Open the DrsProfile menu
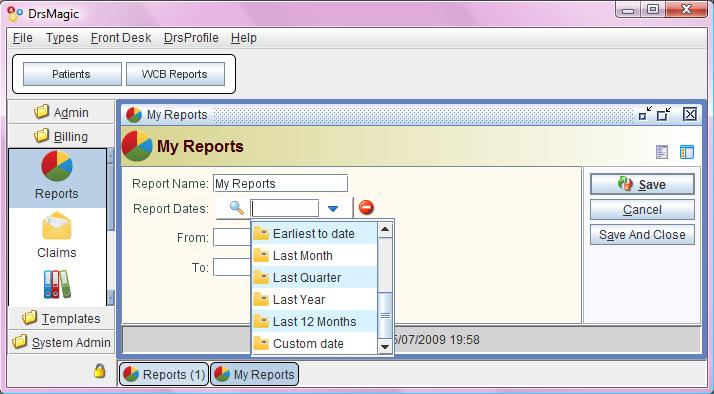714x394 pixels. [191, 38]
